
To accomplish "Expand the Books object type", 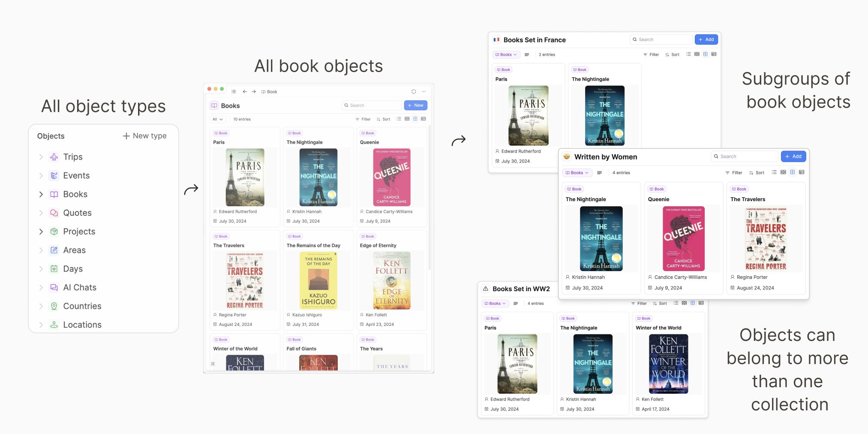I will (x=41, y=194).
